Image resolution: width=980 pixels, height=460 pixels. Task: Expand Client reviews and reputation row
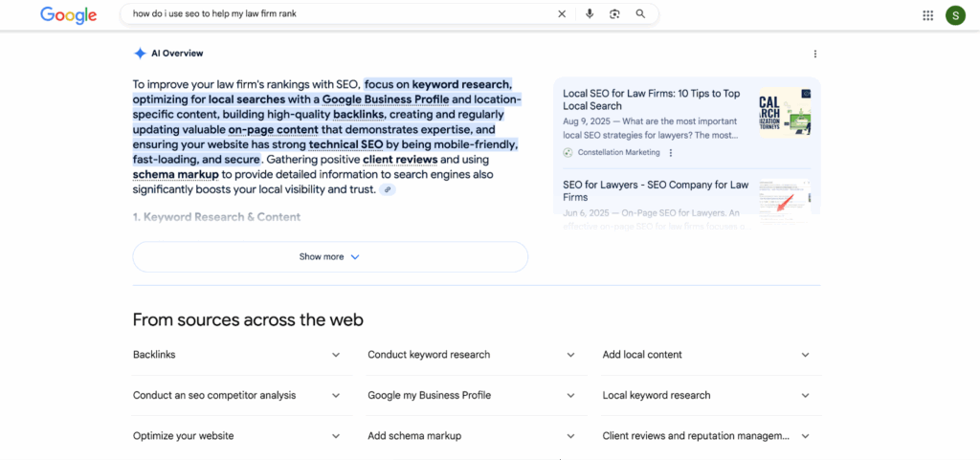click(x=711, y=436)
